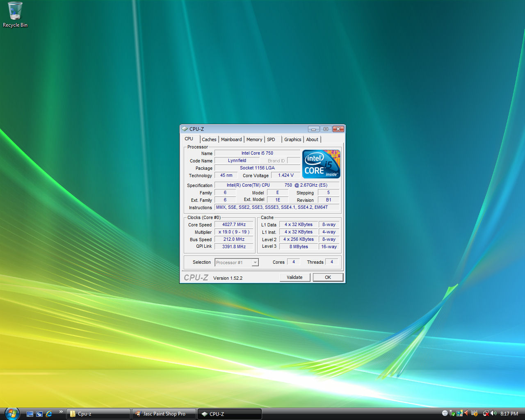Click Switch between windows quick launch icon

point(39,414)
